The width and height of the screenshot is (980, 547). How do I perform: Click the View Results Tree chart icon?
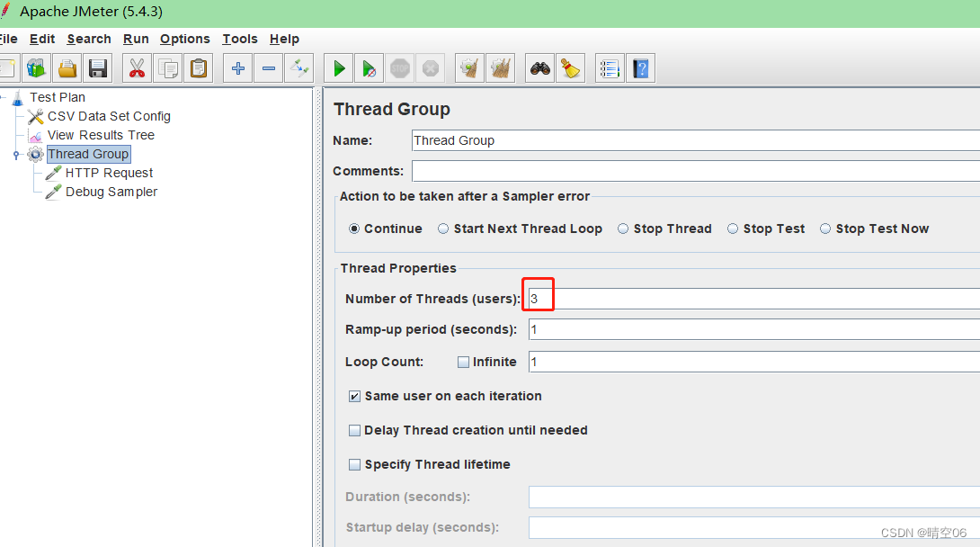(36, 136)
